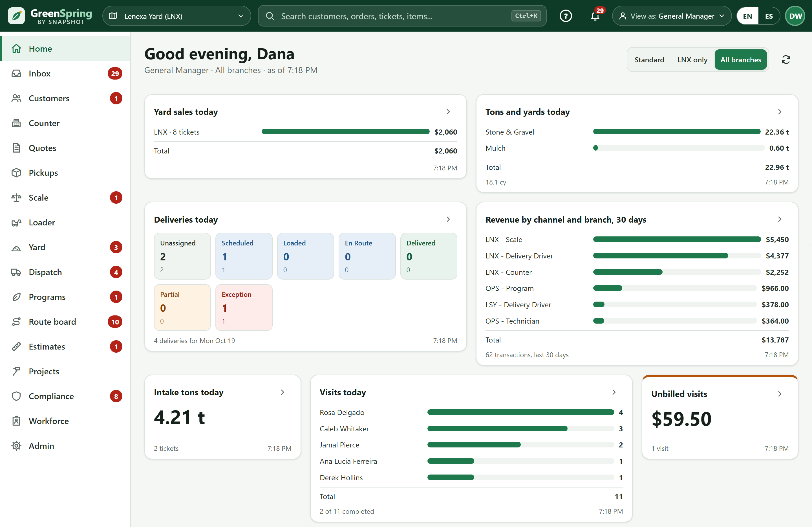
Task: Click in the search customers field
Action: (402, 16)
